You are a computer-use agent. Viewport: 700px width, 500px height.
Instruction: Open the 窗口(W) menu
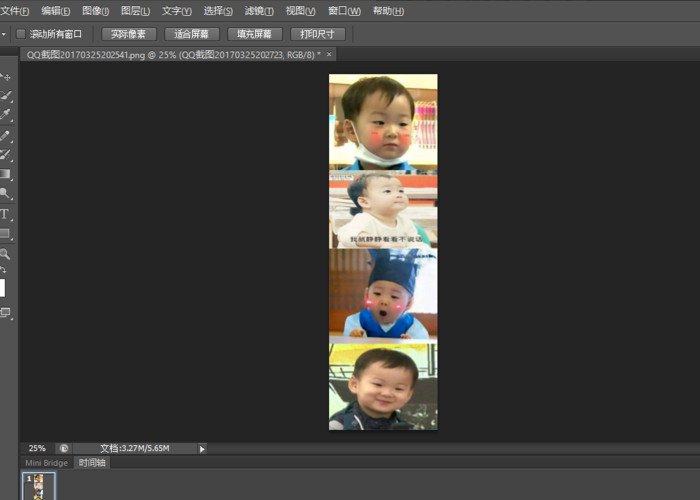point(344,11)
